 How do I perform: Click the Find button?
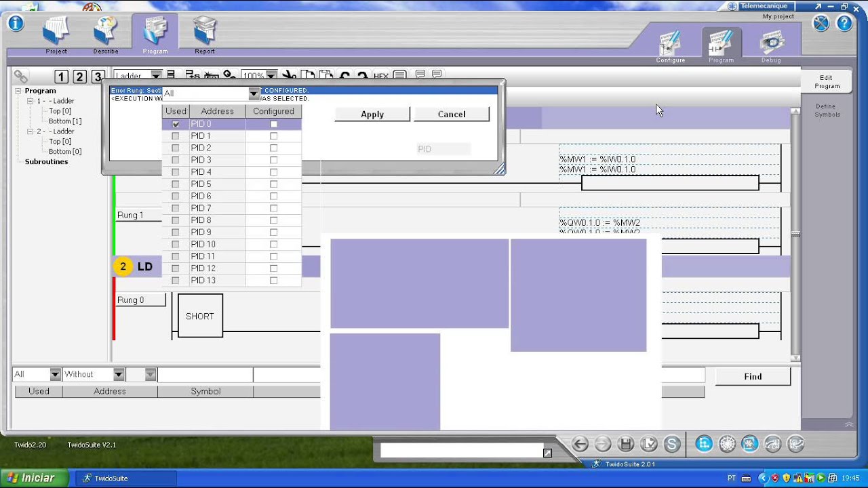(753, 376)
